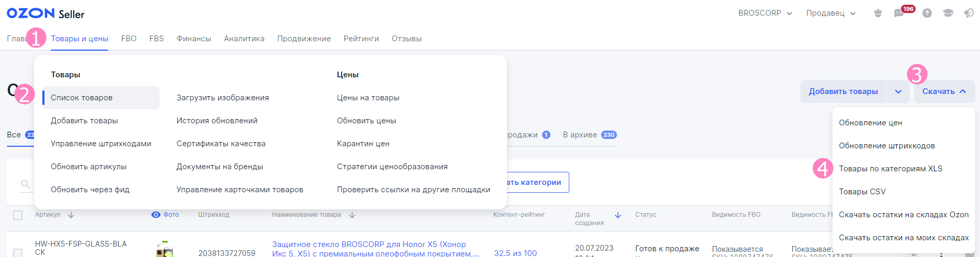
Task: Click the Видимость FBO column header
Action: [x=736, y=215]
